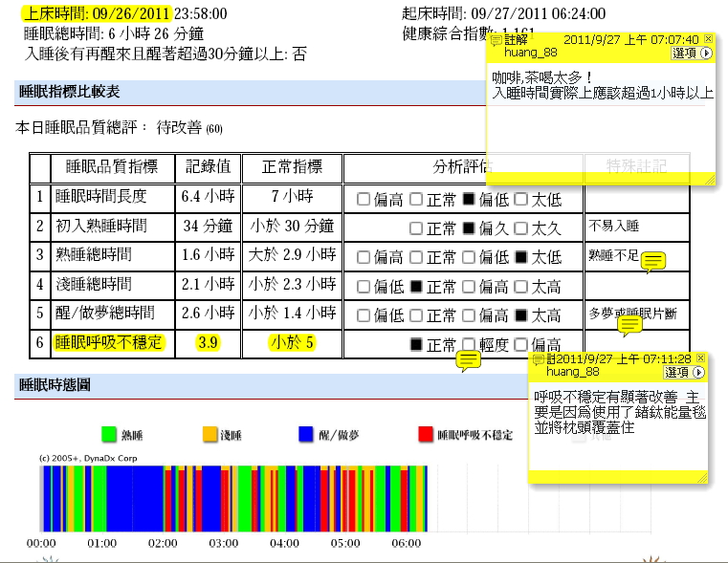Click note icon in 07:07:40 popup header
The width and height of the screenshot is (728, 563).
496,40
